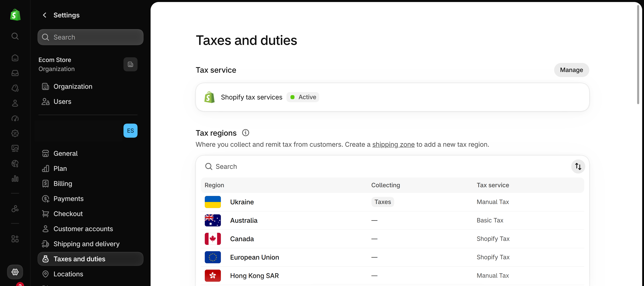Screen dimensions: 644x286
Task: Open the Orders inbox icon
Action: pos(15,73)
